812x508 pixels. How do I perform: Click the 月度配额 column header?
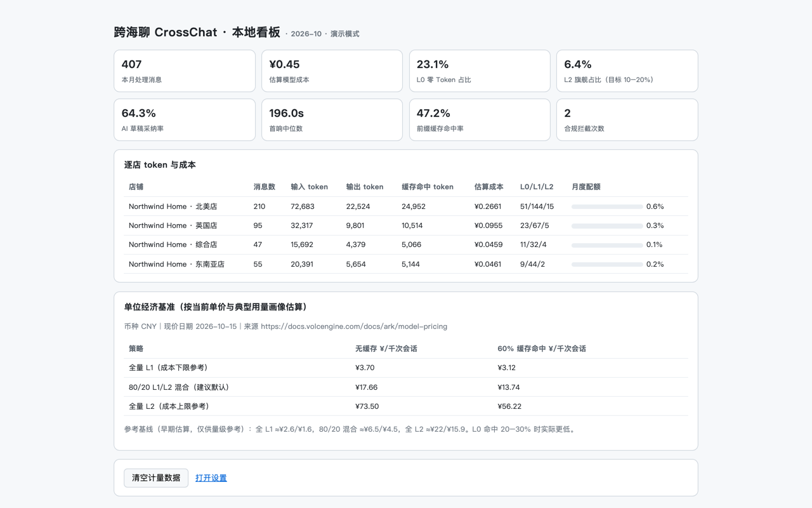(586, 187)
